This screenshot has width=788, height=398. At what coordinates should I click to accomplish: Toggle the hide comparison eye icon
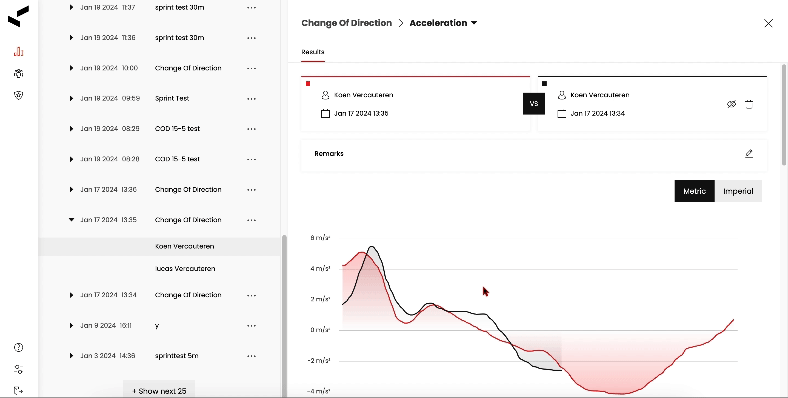pyautogui.click(x=731, y=104)
